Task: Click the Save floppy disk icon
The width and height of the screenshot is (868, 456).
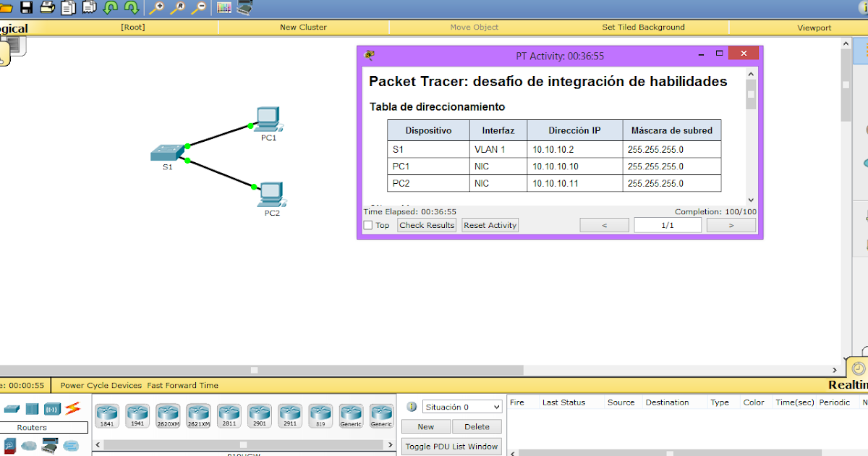Action: click(25, 8)
